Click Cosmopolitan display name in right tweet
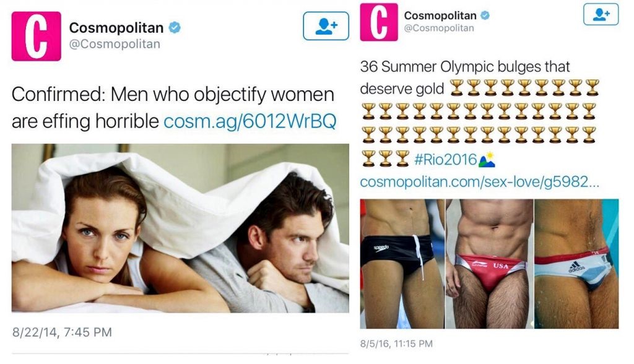The image size is (634, 364). [440, 15]
